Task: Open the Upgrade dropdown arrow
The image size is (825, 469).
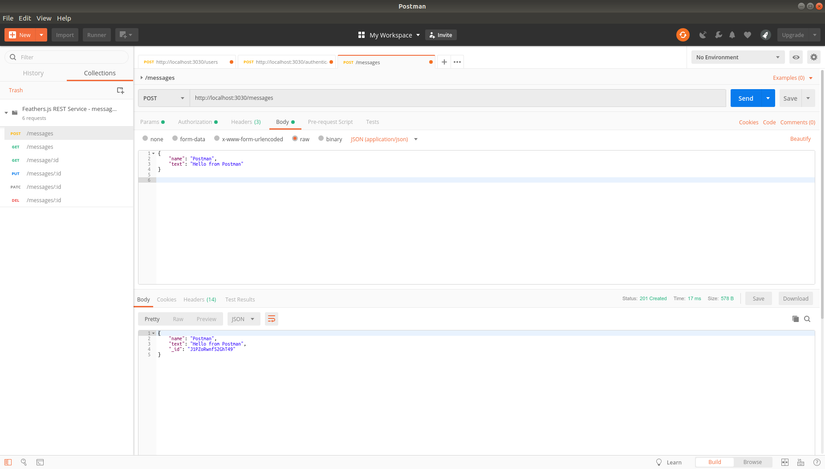Action: [814, 35]
